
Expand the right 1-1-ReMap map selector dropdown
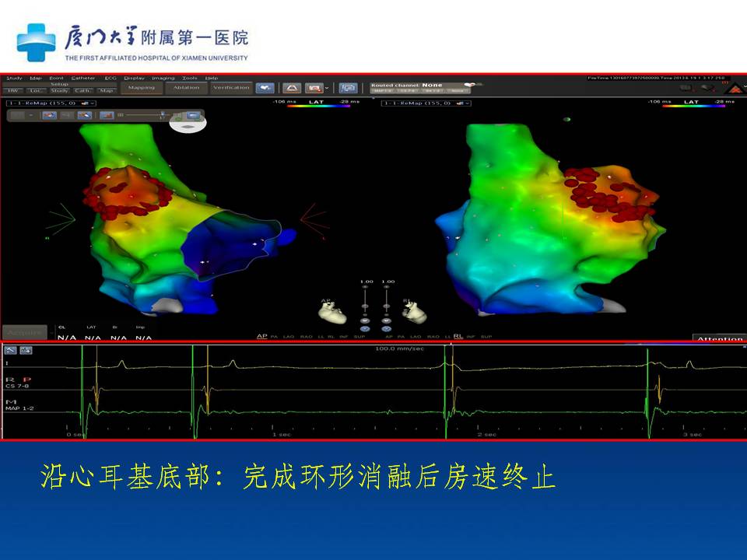[x=465, y=103]
